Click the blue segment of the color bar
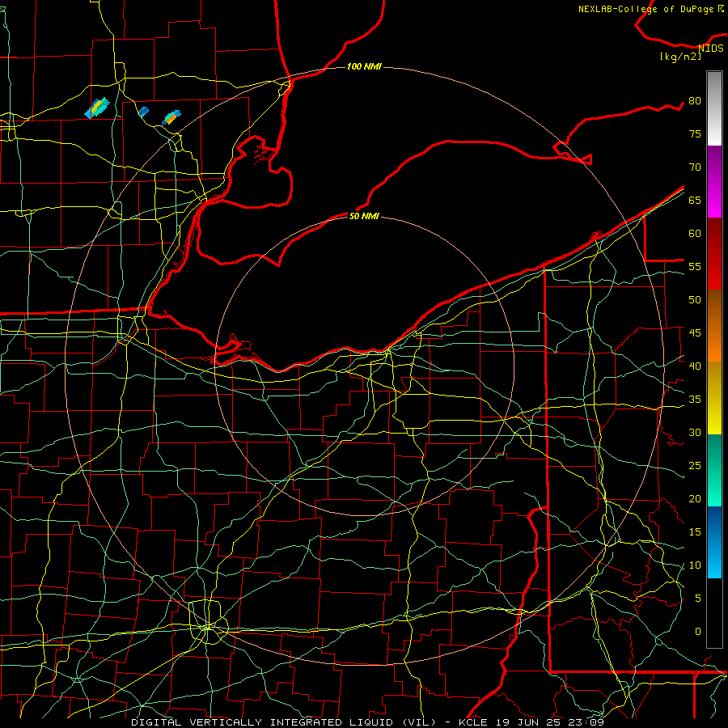Viewport: 728px width, 728px height. click(714, 542)
